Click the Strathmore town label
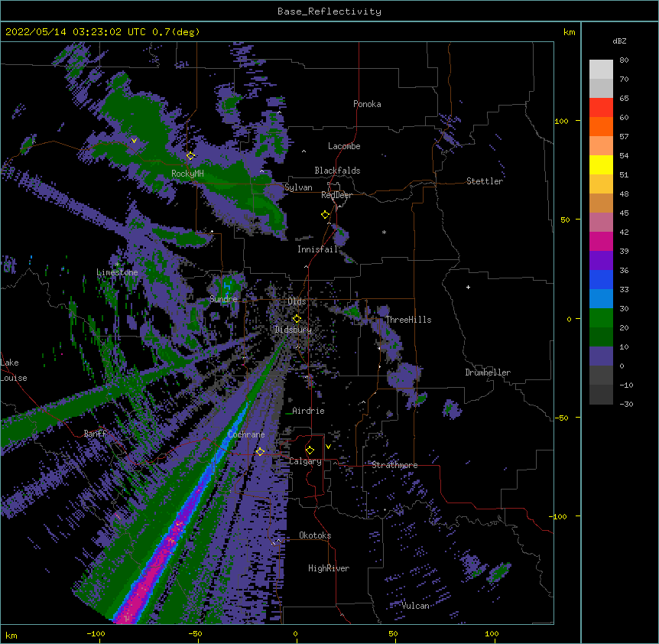659x644 pixels. 394,465
